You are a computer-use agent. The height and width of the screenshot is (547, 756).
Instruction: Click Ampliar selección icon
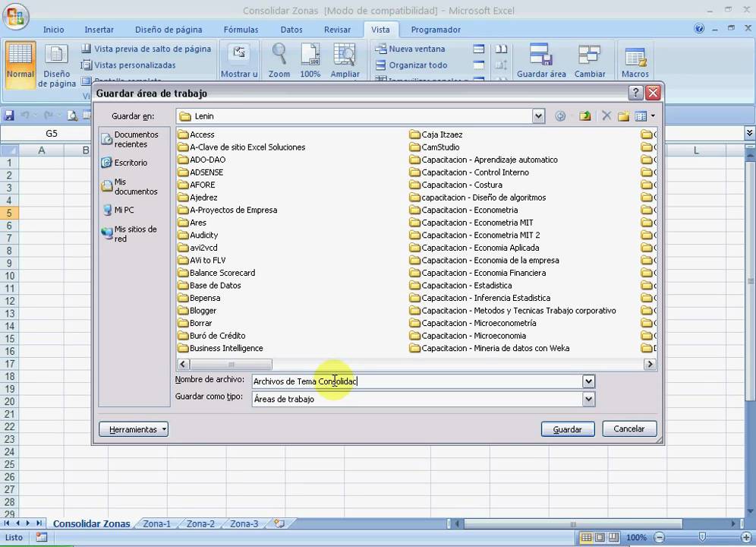tap(345, 60)
